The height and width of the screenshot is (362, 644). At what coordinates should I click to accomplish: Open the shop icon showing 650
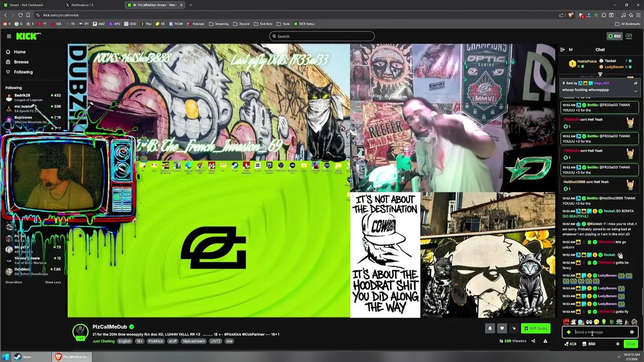click(589, 344)
